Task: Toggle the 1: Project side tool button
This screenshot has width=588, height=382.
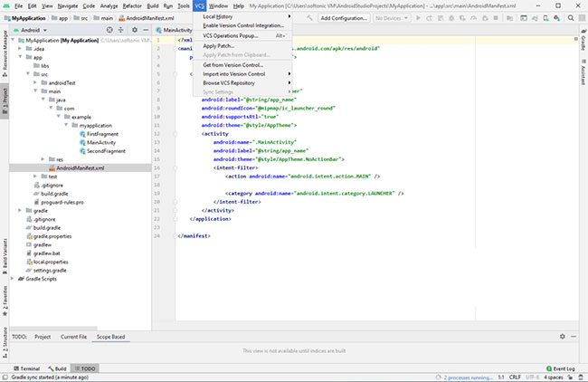Action: (x=5, y=101)
